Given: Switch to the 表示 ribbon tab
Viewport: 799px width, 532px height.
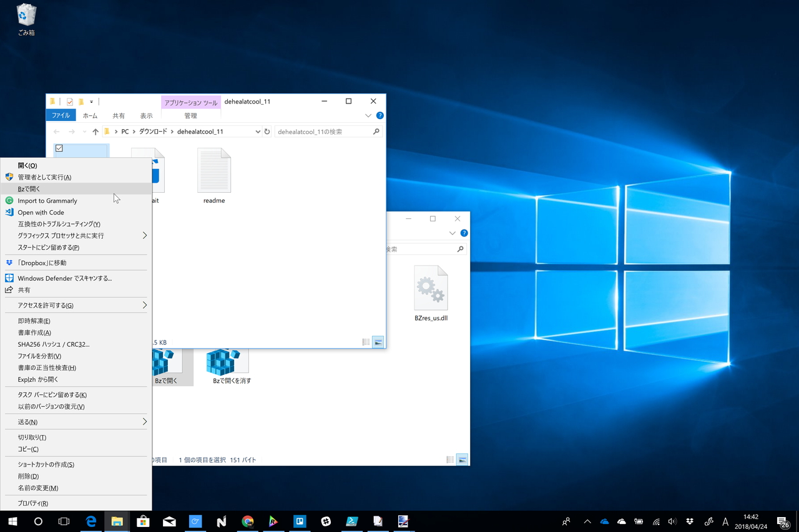Looking at the screenshot, I should click(146, 115).
